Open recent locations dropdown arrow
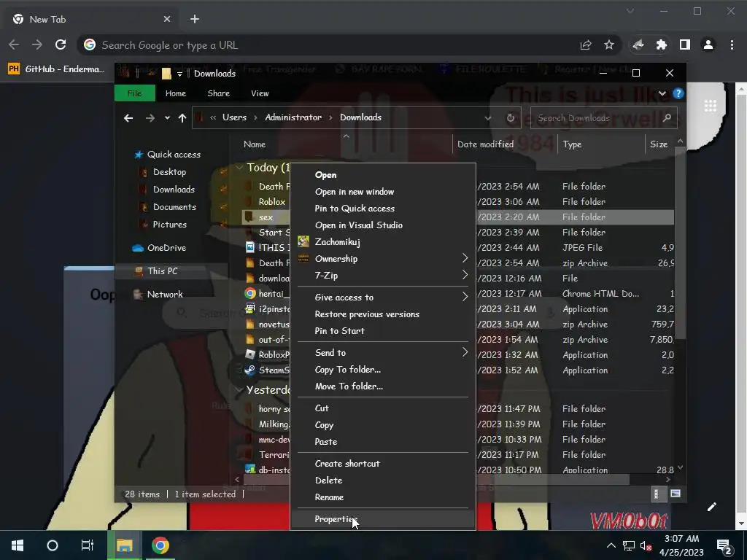This screenshot has height=560, width=747. 167,117
